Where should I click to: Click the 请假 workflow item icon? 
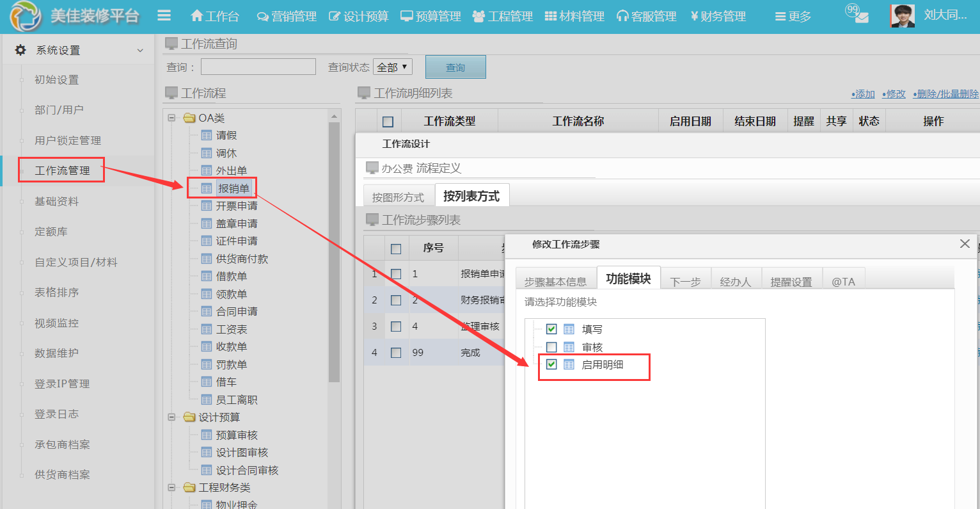[x=207, y=135]
